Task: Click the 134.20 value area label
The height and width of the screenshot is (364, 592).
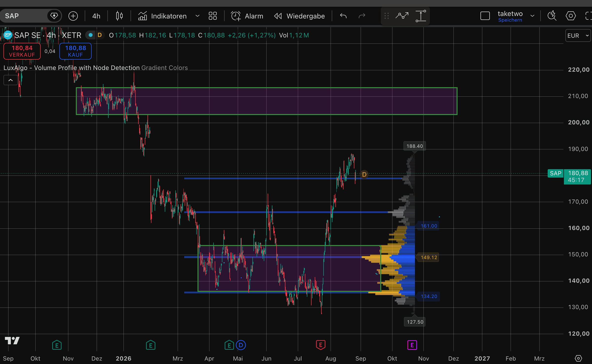Action: click(429, 296)
